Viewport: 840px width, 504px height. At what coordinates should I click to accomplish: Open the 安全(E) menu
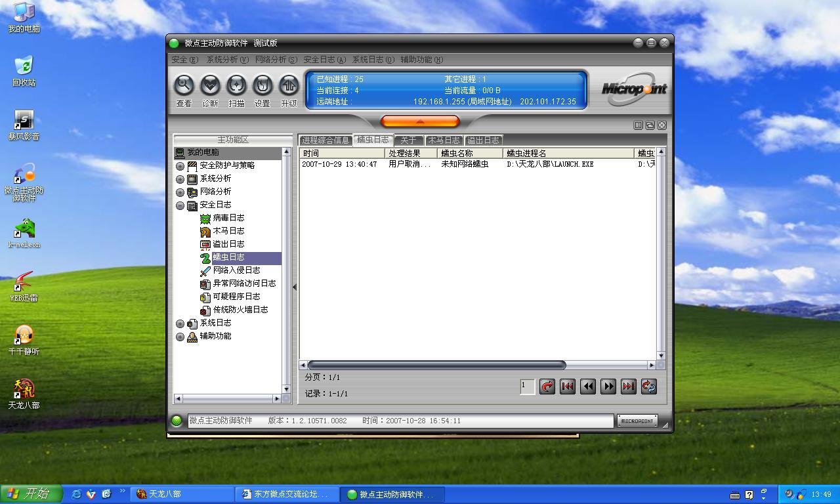click(x=185, y=60)
